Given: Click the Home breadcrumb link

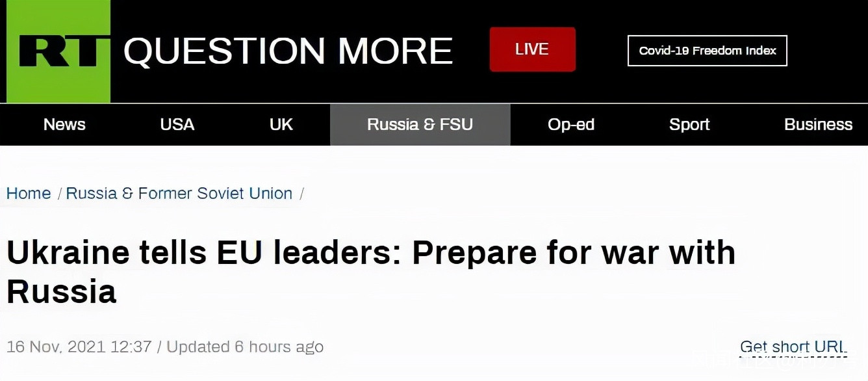Looking at the screenshot, I should (29, 193).
